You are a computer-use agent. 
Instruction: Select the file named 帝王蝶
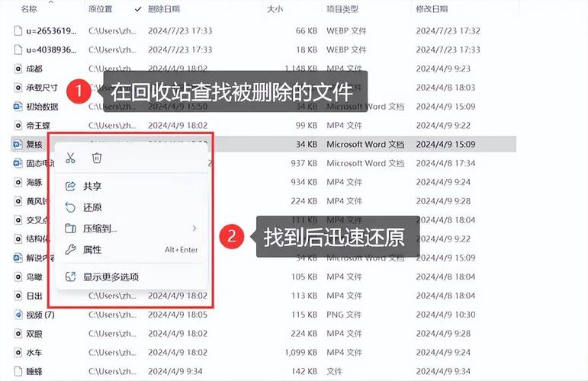(38, 126)
